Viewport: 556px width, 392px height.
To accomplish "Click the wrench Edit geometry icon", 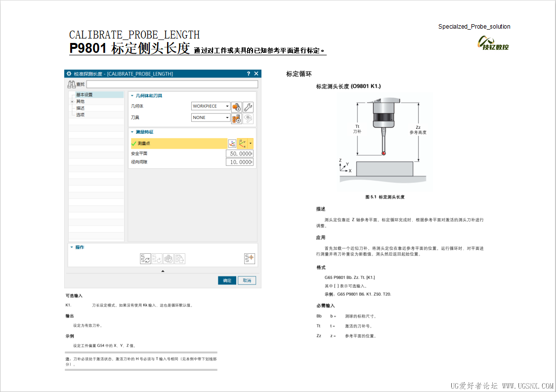I will coord(248,107).
